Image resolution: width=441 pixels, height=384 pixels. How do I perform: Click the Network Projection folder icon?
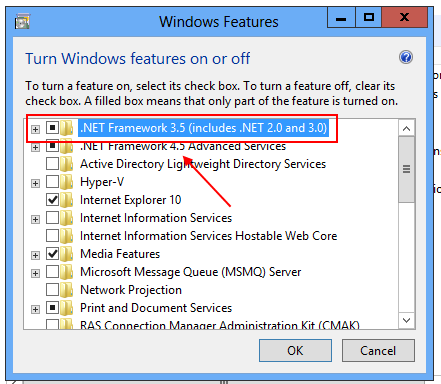coord(67,290)
